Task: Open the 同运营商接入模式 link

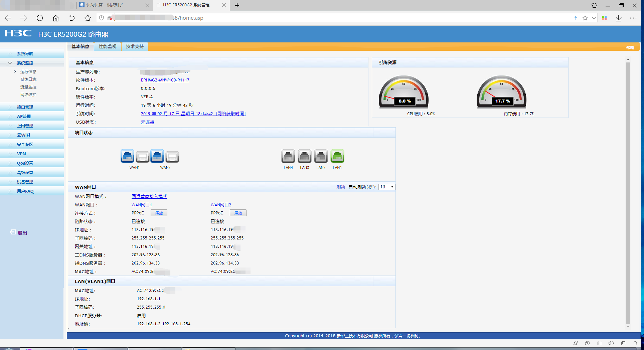Action: (x=149, y=196)
